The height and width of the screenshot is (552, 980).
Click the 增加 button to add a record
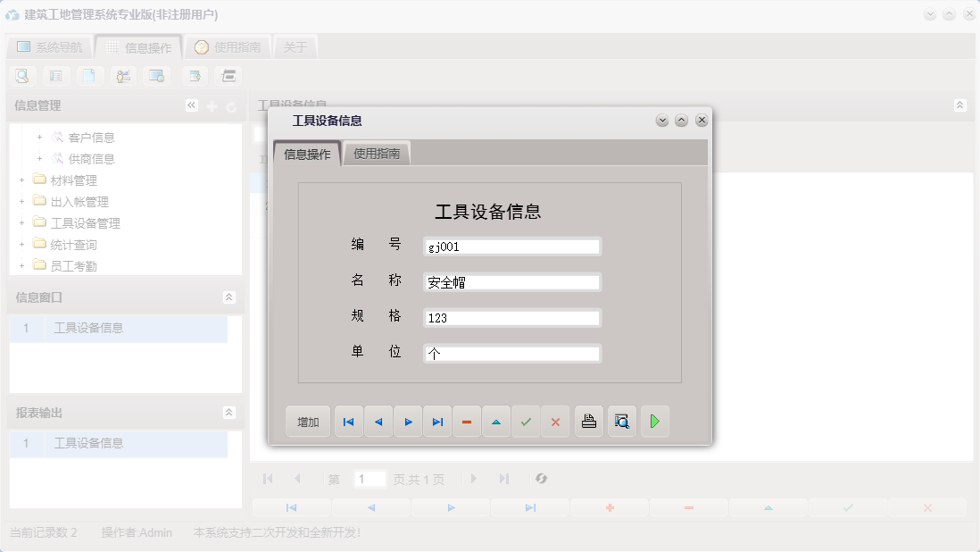click(x=307, y=421)
